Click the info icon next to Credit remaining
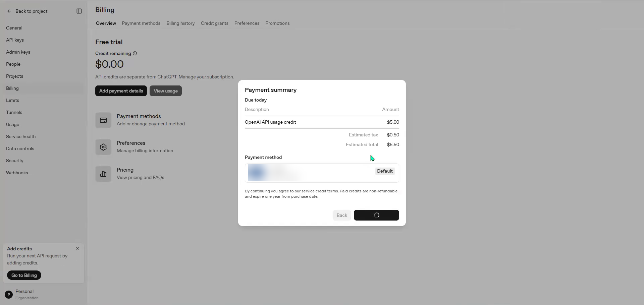This screenshot has height=305, width=644. point(135,53)
